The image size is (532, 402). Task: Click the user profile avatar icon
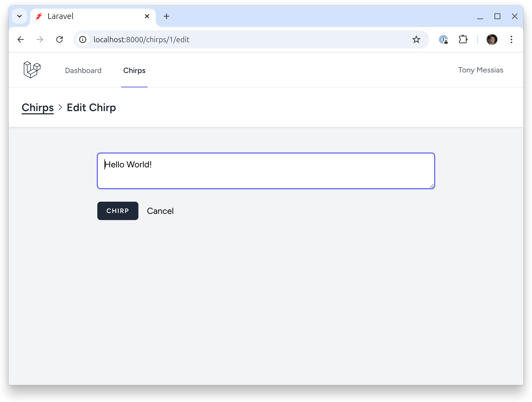(x=491, y=40)
